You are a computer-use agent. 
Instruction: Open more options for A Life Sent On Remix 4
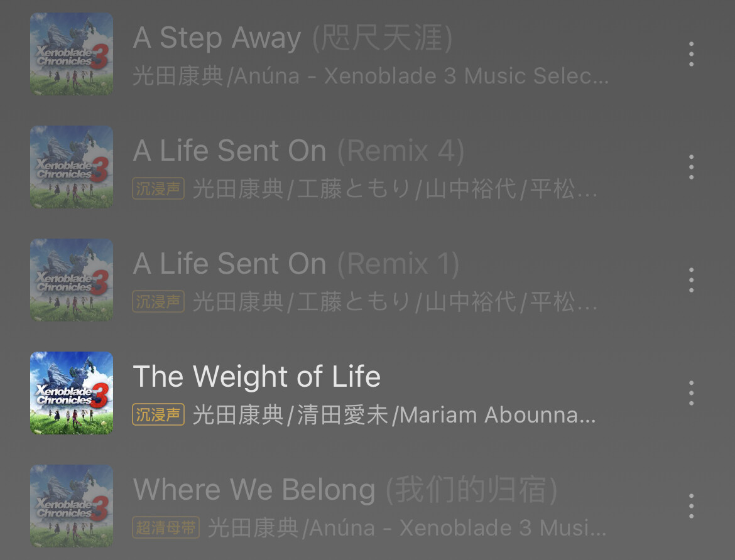(x=692, y=167)
